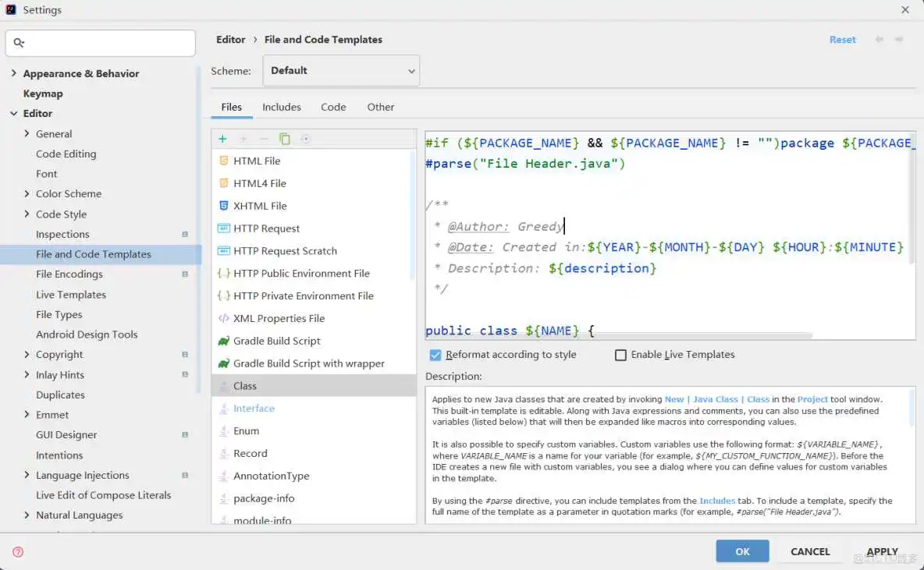This screenshot has width=924, height=570.
Task: Collapse the Editor settings section
Action: tap(14, 114)
